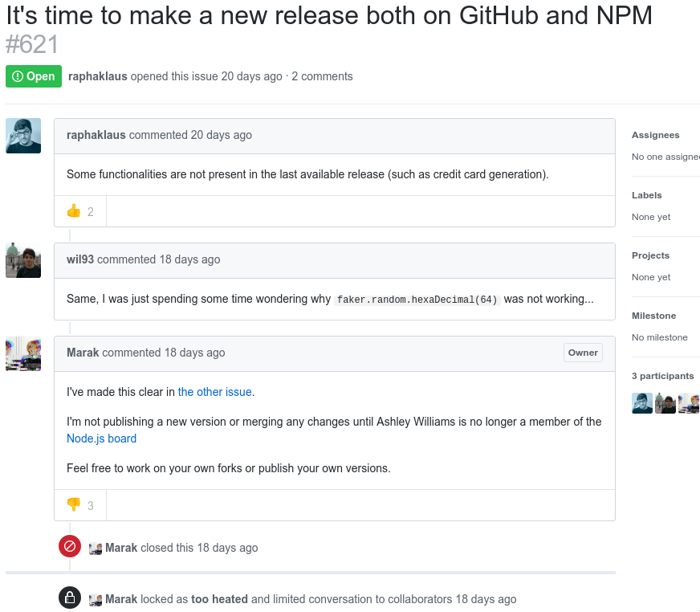Open wil93 avatar in participants list
700x612 pixels.
(665, 403)
